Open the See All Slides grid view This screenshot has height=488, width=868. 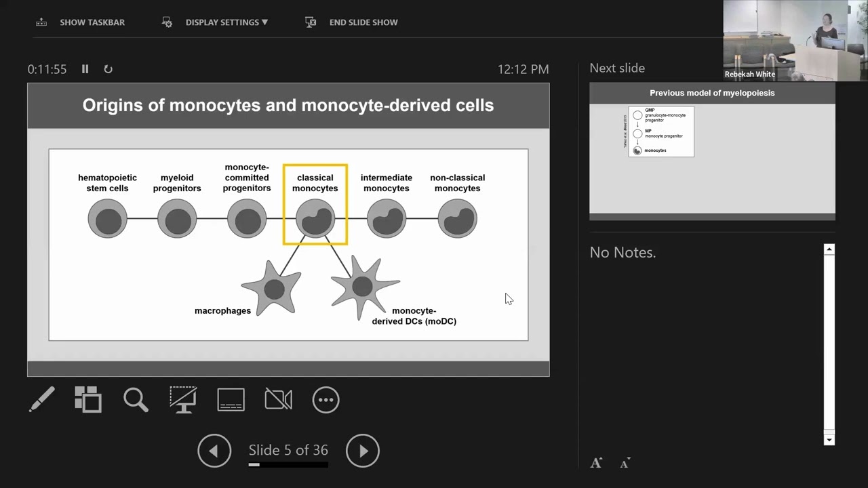(x=88, y=400)
